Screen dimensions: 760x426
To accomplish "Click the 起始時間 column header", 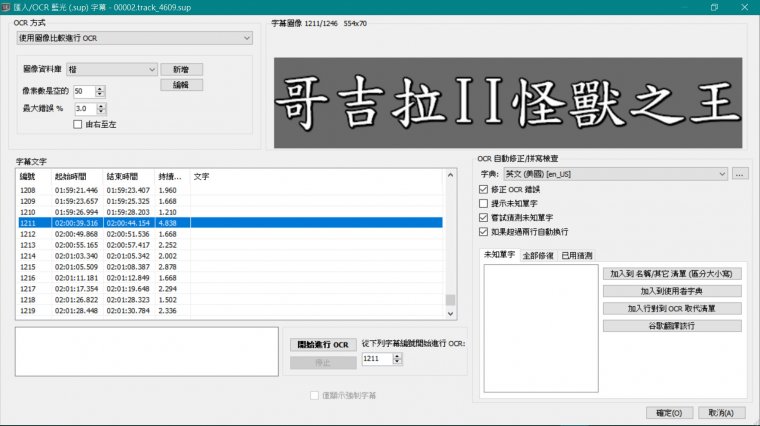I will (77, 176).
